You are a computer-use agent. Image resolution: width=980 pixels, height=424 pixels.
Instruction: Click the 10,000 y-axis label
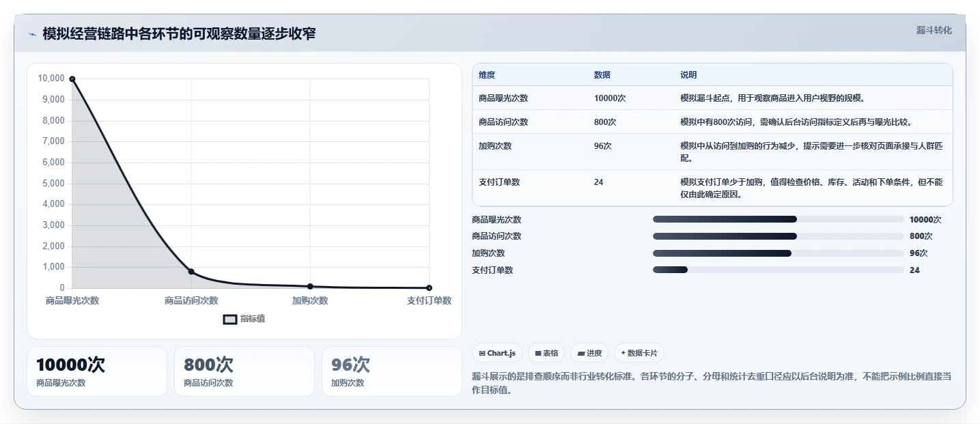52,79
